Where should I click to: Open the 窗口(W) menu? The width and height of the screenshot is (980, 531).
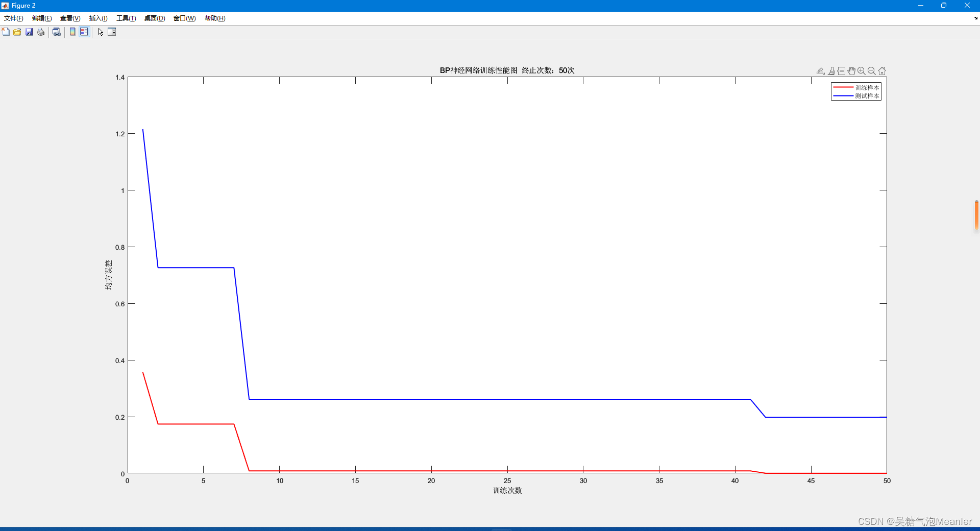(185, 18)
